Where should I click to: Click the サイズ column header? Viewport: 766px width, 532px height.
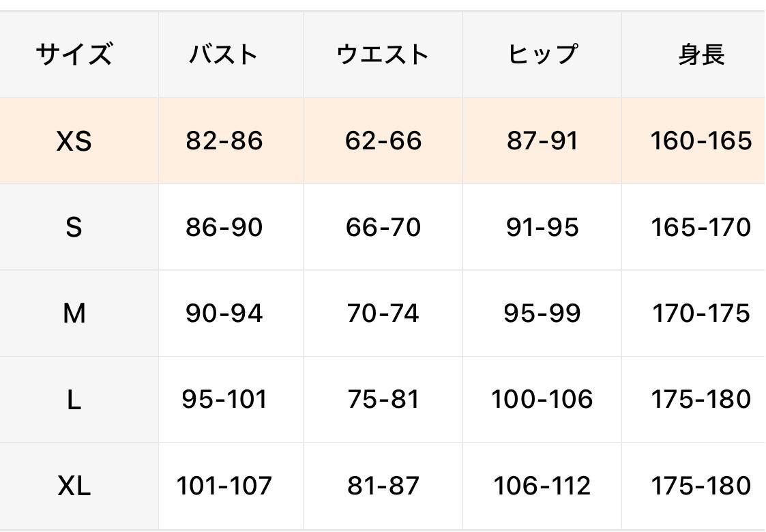click(74, 55)
